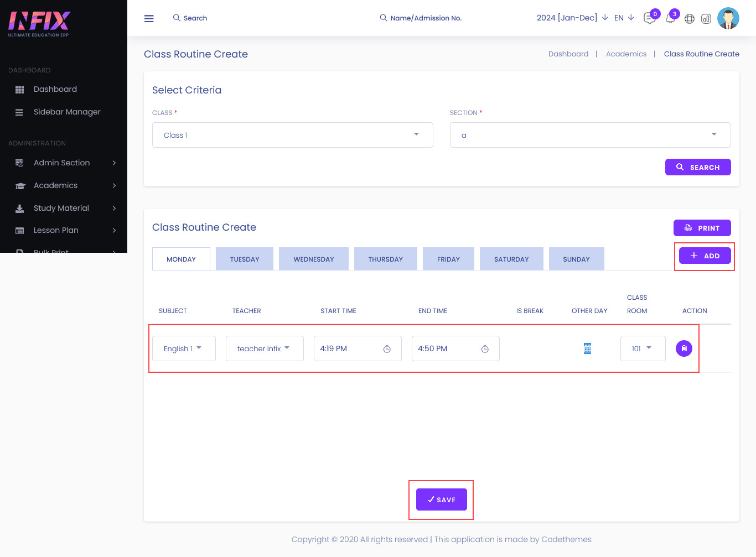Screen dimensions: 756x557
Task: Toggle the hamburger menu icon
Action: click(149, 18)
